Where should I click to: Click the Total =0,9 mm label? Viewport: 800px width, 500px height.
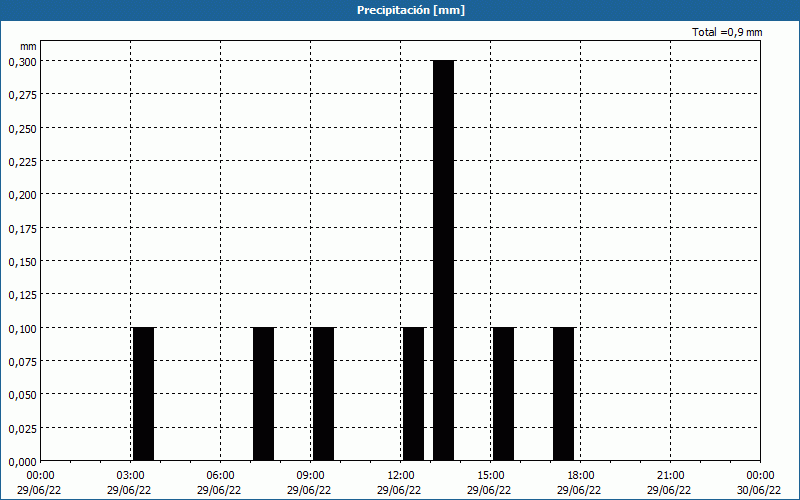click(x=727, y=32)
